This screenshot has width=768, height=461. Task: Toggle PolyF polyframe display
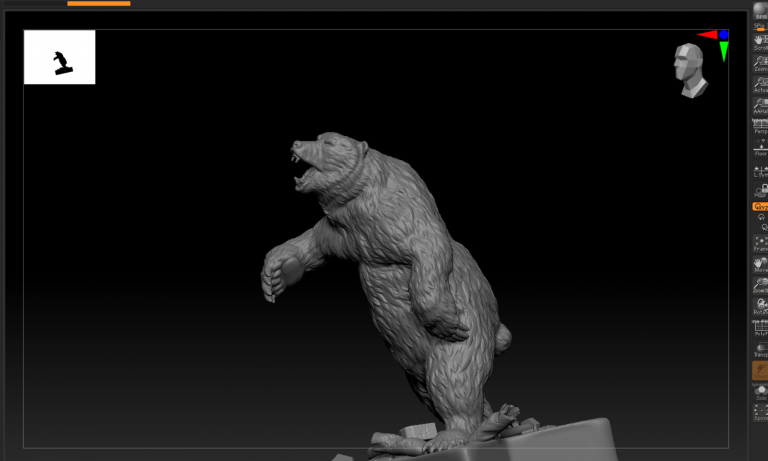(x=761, y=328)
